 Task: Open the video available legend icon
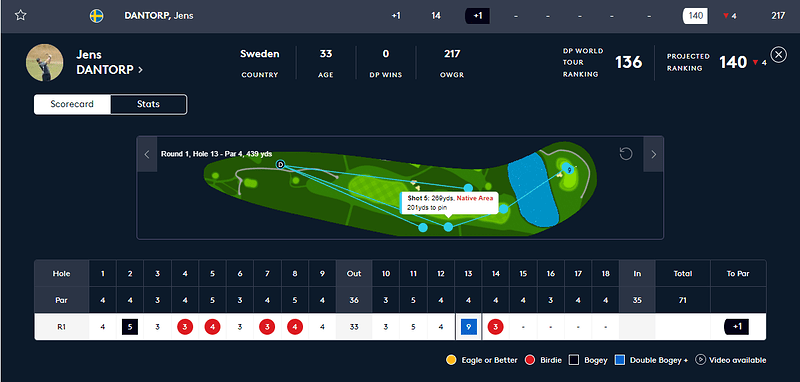[x=701, y=360]
